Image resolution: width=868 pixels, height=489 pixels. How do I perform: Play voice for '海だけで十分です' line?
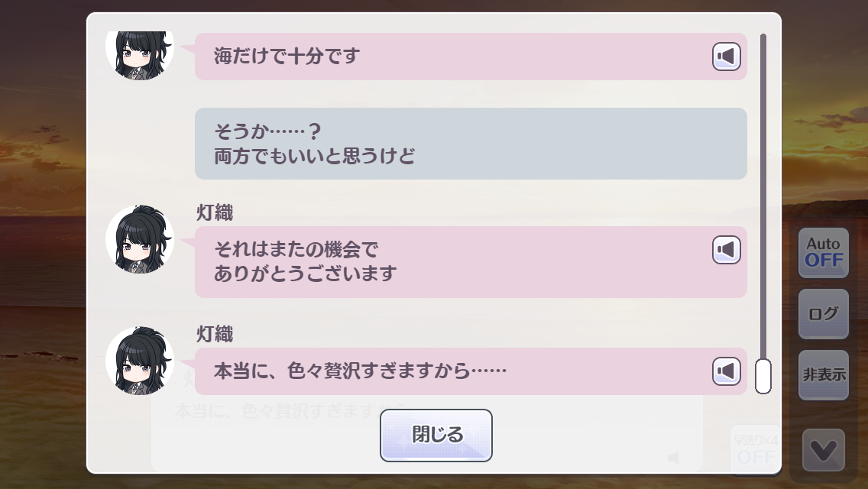point(727,57)
